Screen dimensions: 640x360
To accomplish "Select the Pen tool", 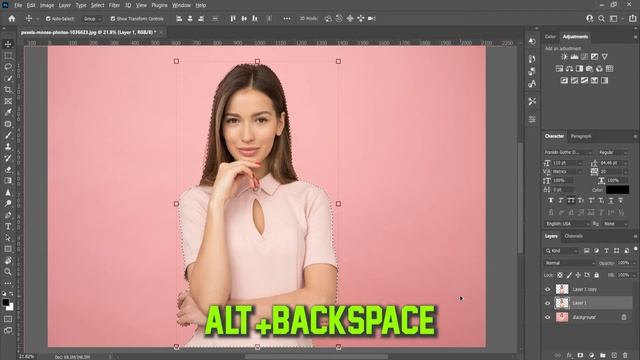I will point(8,215).
